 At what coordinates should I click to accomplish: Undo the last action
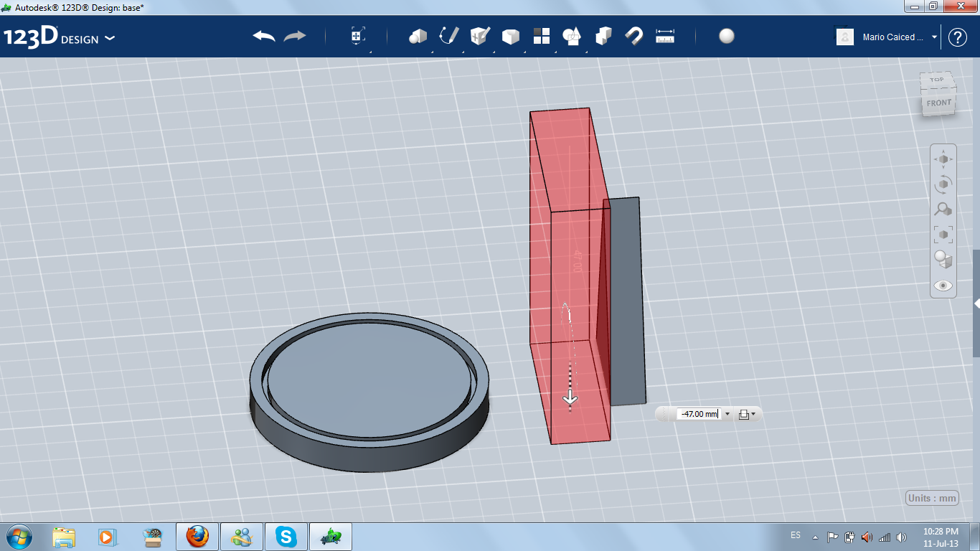coord(264,36)
